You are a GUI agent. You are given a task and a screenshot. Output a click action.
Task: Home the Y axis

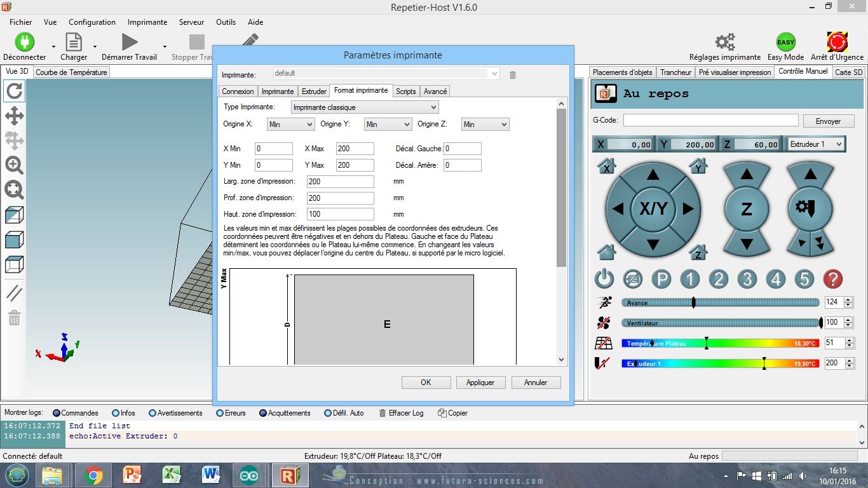coord(698,166)
